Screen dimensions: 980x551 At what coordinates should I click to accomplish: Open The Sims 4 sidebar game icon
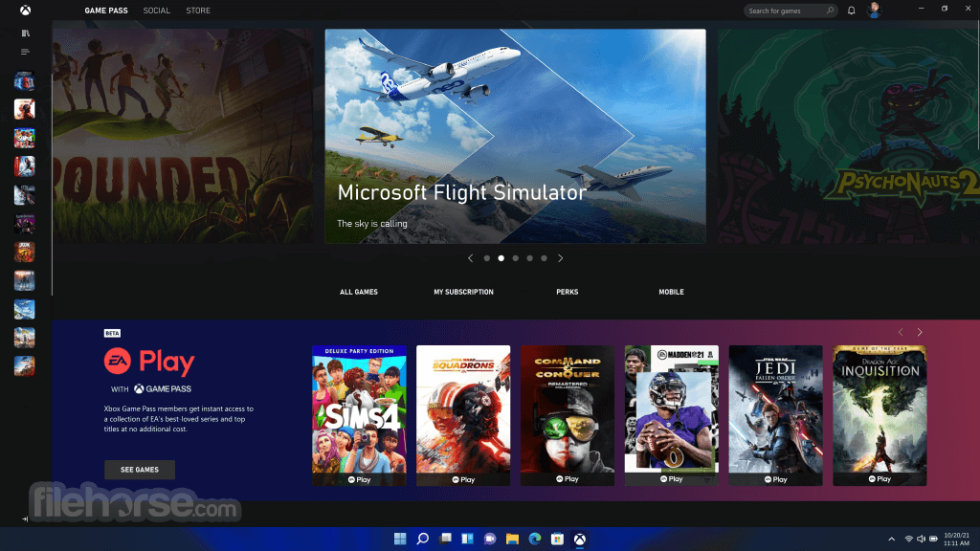[24, 138]
